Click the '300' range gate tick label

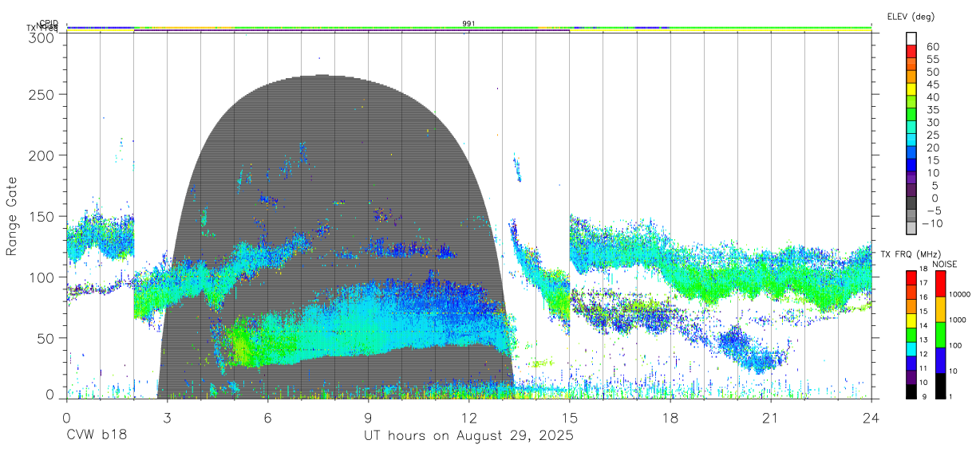click(x=42, y=37)
